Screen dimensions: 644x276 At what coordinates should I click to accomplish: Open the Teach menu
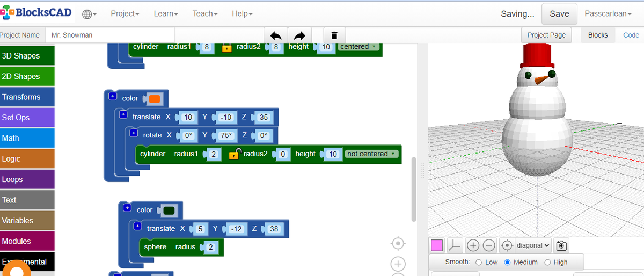205,13
